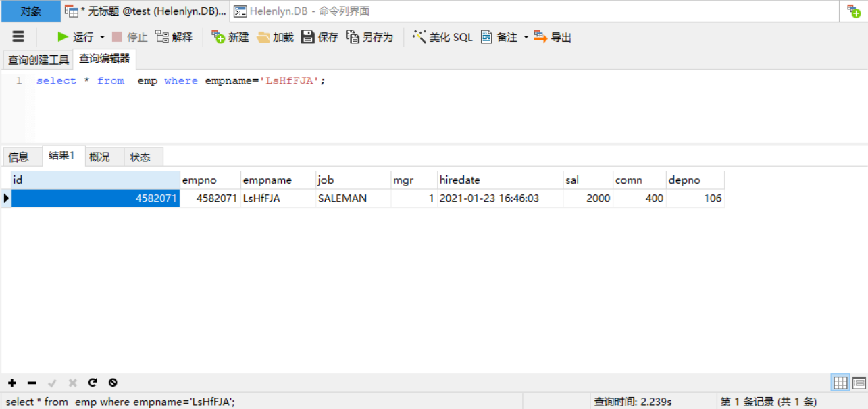Open the hamburger menu icon
This screenshot has height=409, width=868.
(19, 37)
